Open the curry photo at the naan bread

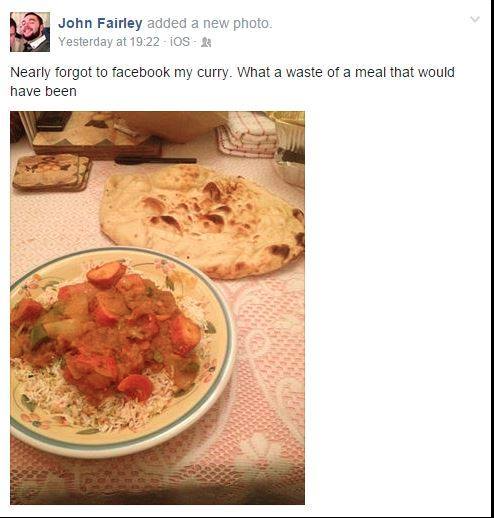(x=200, y=220)
